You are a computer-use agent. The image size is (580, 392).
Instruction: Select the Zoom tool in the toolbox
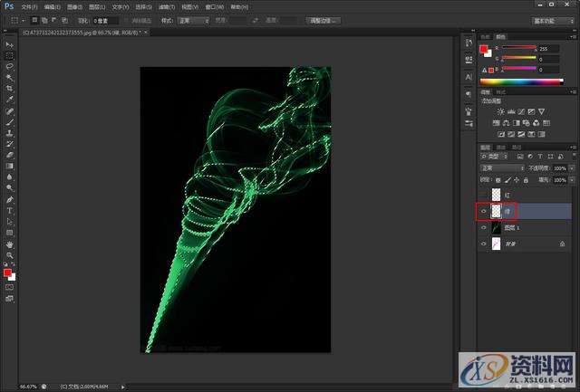click(x=10, y=256)
